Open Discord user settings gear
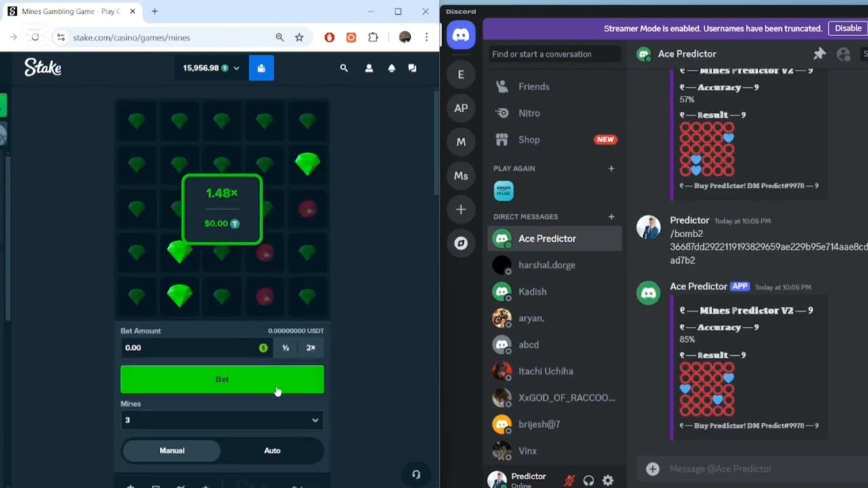 [608, 481]
